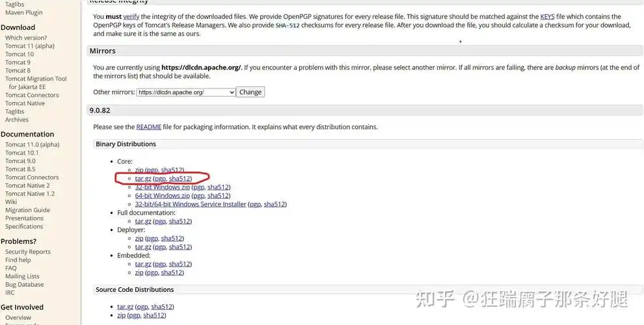Viewport: 644px width, 325px height.
Task: Open the Bug Database link
Action: click(25, 285)
